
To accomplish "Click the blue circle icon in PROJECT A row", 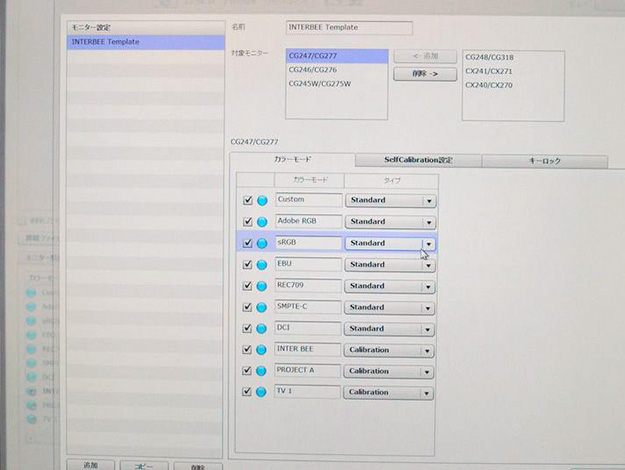I will 261,371.
